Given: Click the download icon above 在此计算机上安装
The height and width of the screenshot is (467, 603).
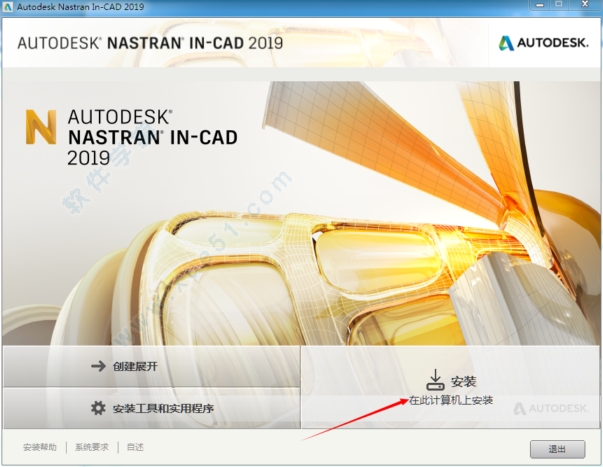Looking at the screenshot, I should pyautogui.click(x=435, y=380).
